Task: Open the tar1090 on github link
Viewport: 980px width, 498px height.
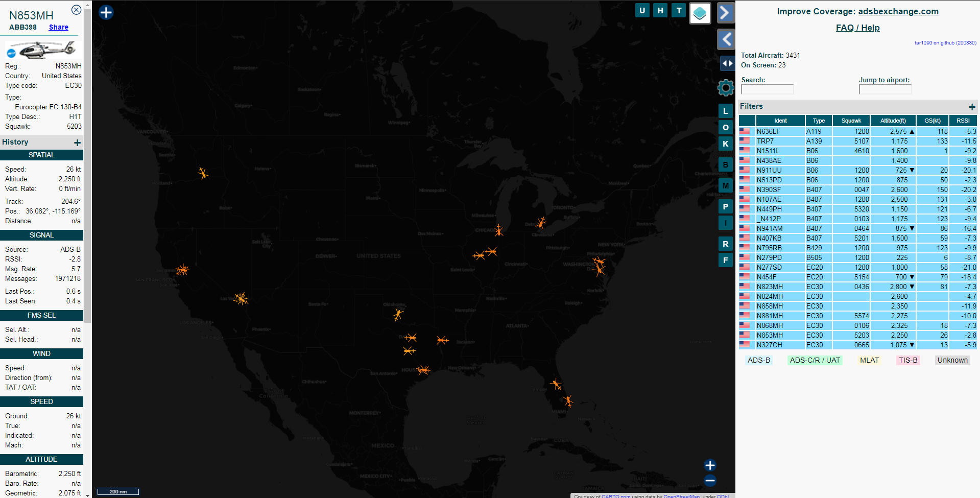Action: (945, 43)
